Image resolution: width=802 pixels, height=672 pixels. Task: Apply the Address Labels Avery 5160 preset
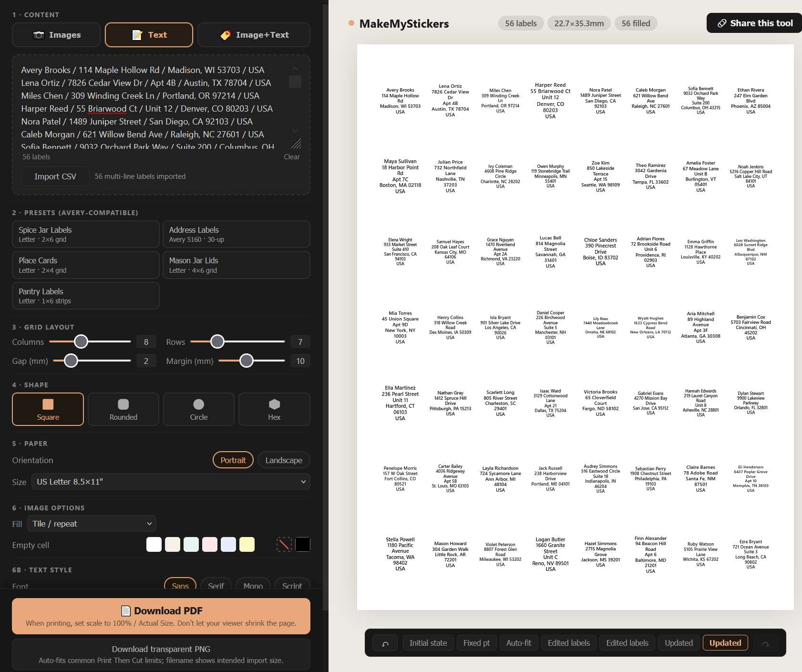click(x=236, y=234)
